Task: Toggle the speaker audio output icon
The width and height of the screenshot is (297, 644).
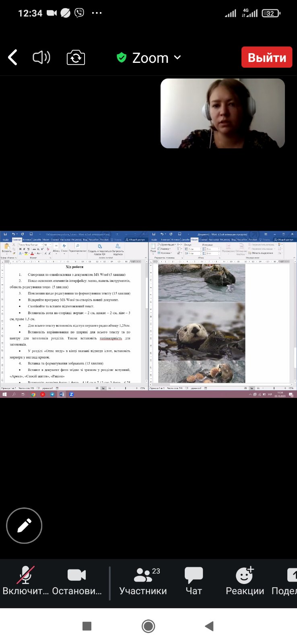Action: click(41, 58)
